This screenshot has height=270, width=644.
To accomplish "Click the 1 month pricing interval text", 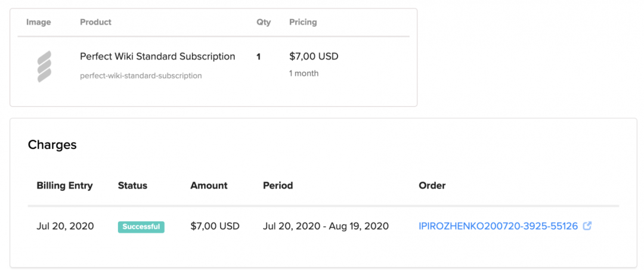I will coord(304,73).
